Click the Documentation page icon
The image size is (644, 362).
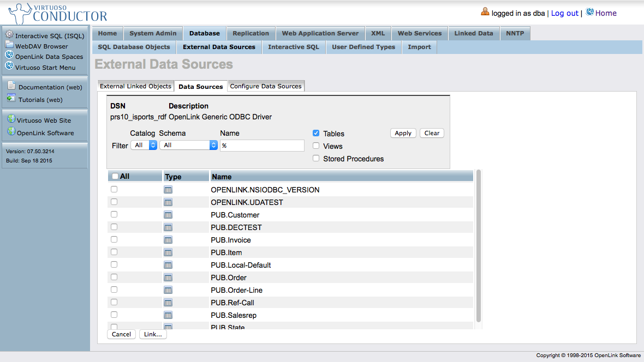coord(11,86)
